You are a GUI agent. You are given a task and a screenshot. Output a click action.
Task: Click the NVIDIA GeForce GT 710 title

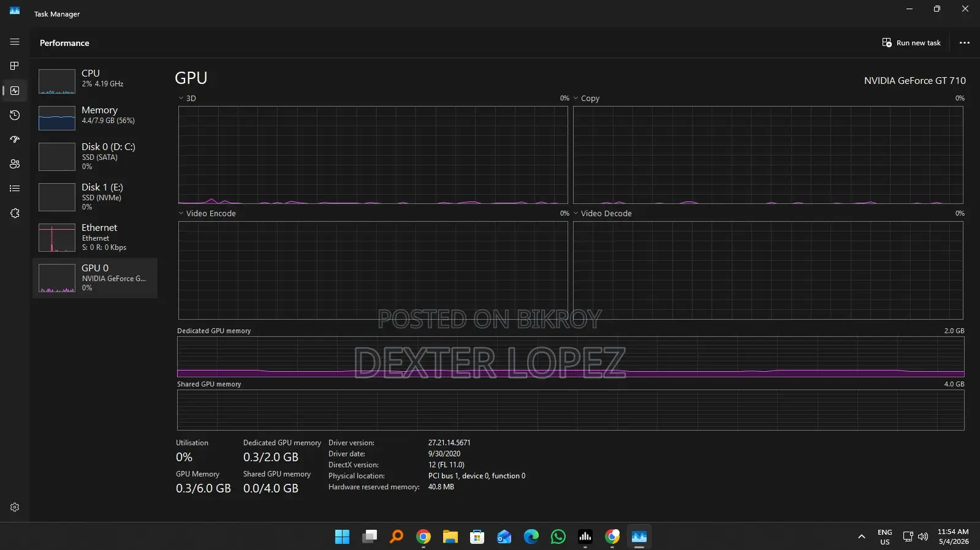pos(914,80)
